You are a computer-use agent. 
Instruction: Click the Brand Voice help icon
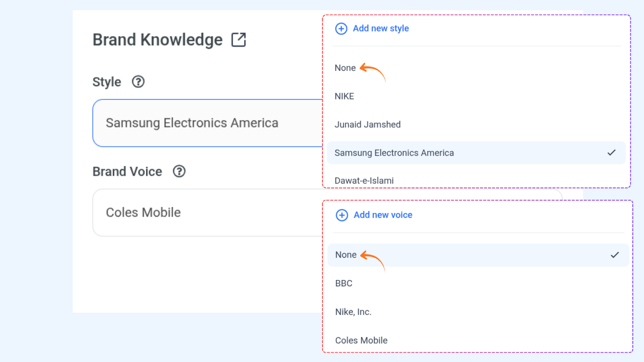pyautogui.click(x=179, y=171)
